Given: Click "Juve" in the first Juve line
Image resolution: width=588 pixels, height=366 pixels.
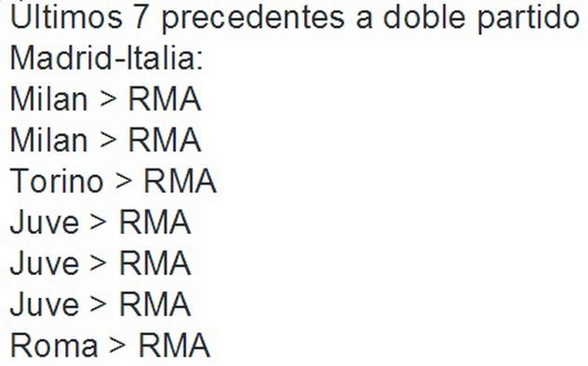Looking at the screenshot, I should [x=45, y=222].
